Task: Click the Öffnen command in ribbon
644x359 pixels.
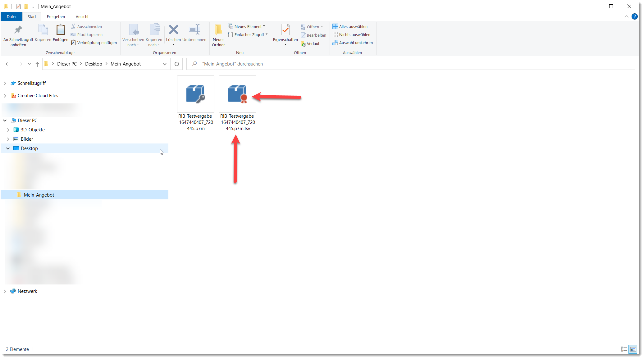Action: point(312,27)
